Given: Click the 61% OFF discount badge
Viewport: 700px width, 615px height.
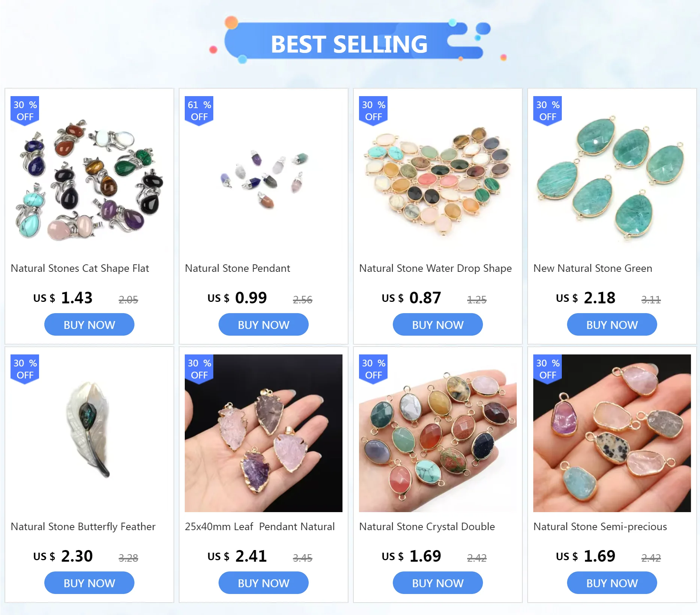Looking at the screenshot, I should coord(199,110).
